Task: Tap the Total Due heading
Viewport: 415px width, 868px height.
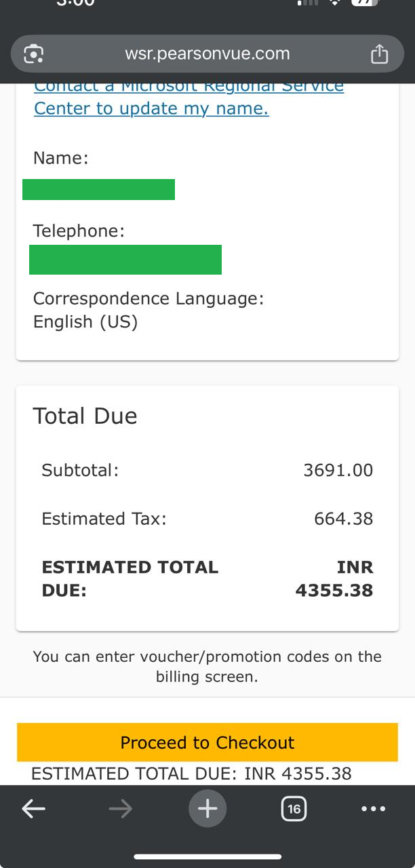Action: click(x=85, y=416)
